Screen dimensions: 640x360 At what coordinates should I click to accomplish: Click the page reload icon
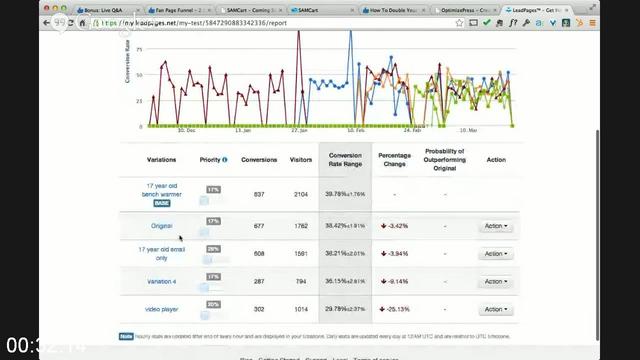71,23
